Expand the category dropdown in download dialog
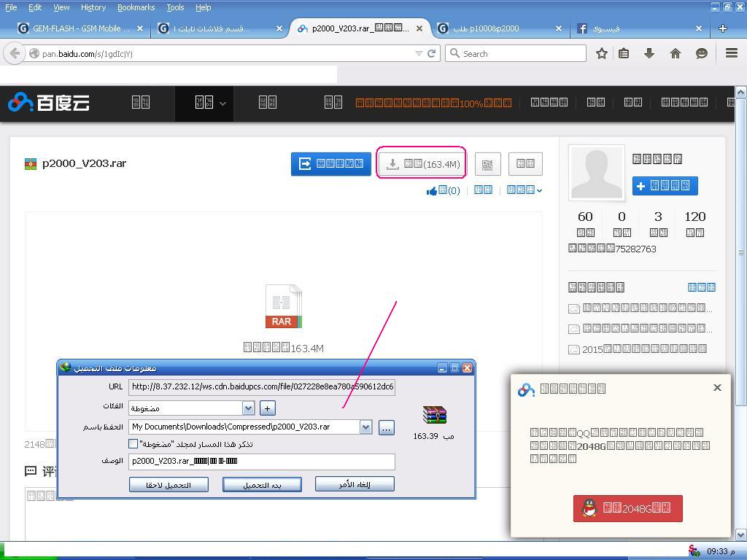This screenshot has width=747, height=560. [x=248, y=408]
